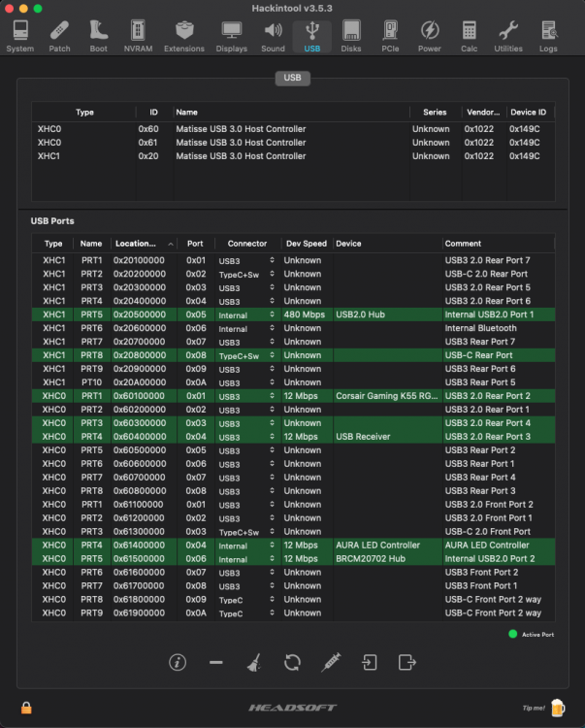This screenshot has width=585, height=728.
Task: Select the '480 Mbps' speed cell
Action: tap(305, 314)
